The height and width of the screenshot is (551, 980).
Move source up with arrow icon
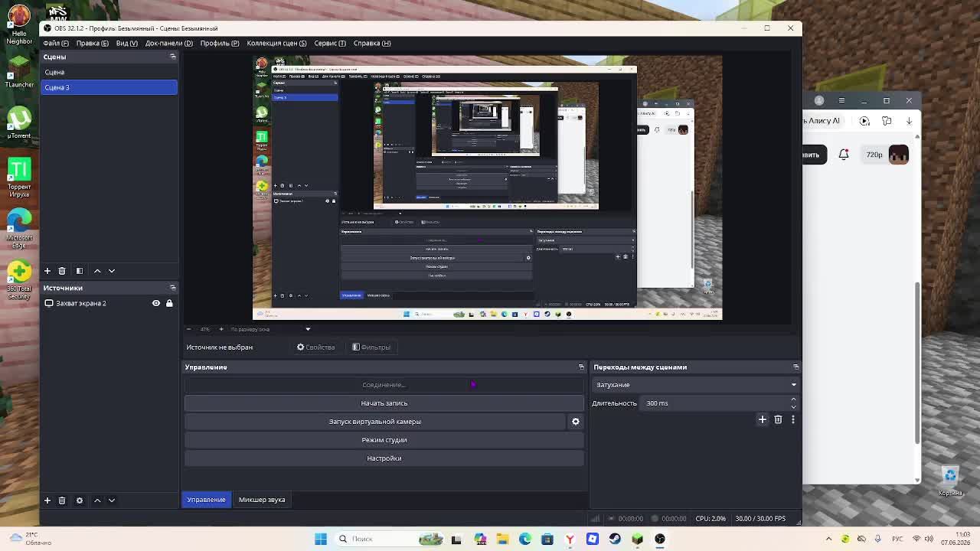(97, 500)
